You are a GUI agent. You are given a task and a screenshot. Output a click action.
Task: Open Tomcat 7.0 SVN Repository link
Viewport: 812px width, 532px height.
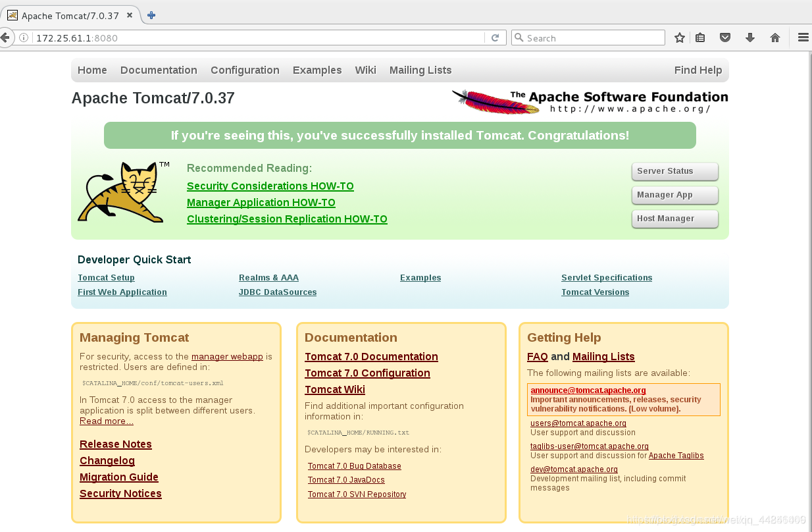(357, 494)
